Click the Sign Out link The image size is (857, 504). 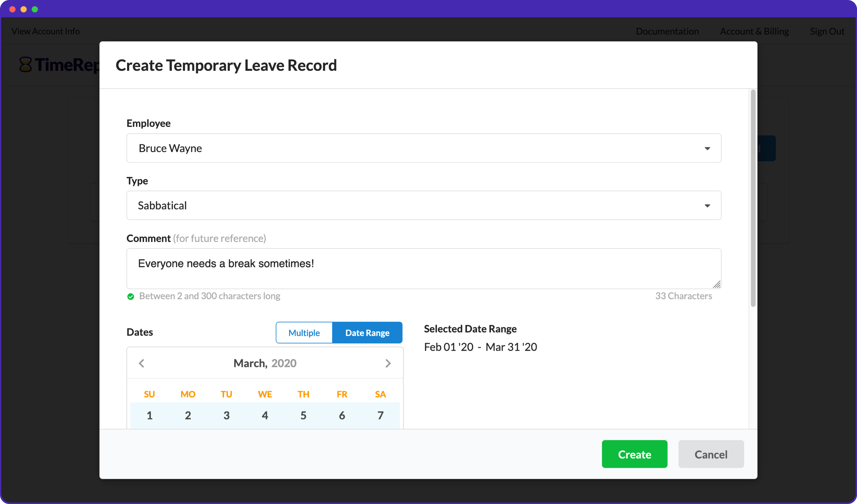827,31
